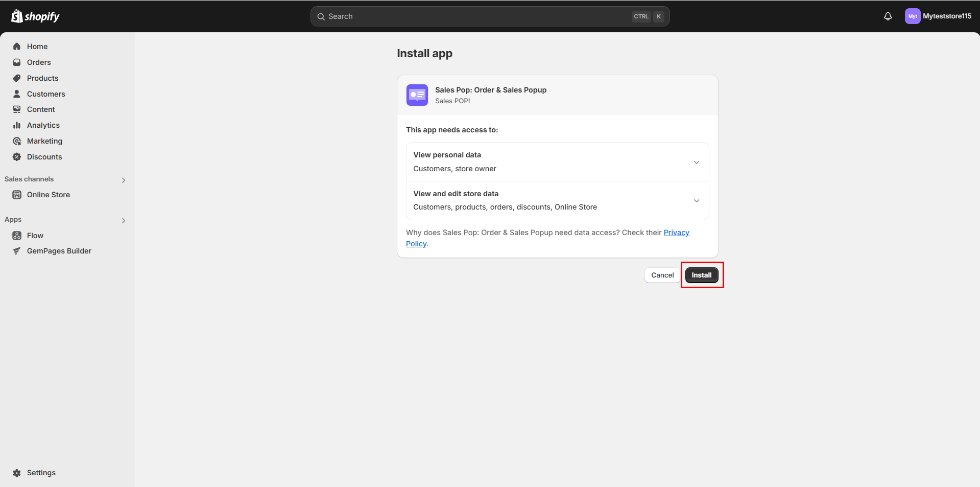Viewport: 980px width, 487px height.
Task: Expand View and edit store data
Action: 696,200
